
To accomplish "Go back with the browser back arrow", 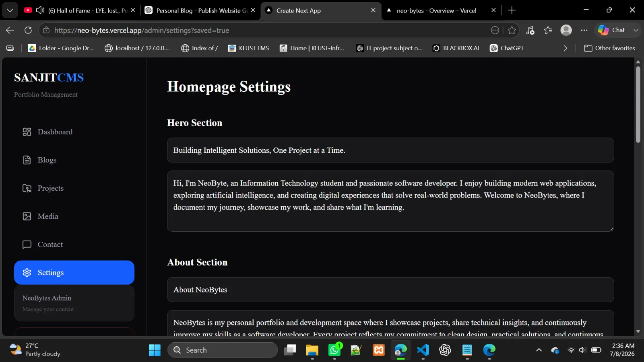I will coord(10,30).
